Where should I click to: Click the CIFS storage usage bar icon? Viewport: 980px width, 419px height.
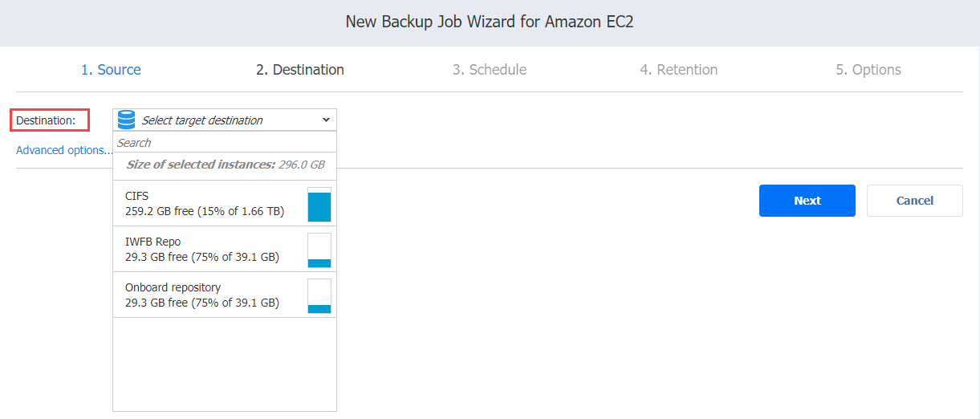pos(319,205)
